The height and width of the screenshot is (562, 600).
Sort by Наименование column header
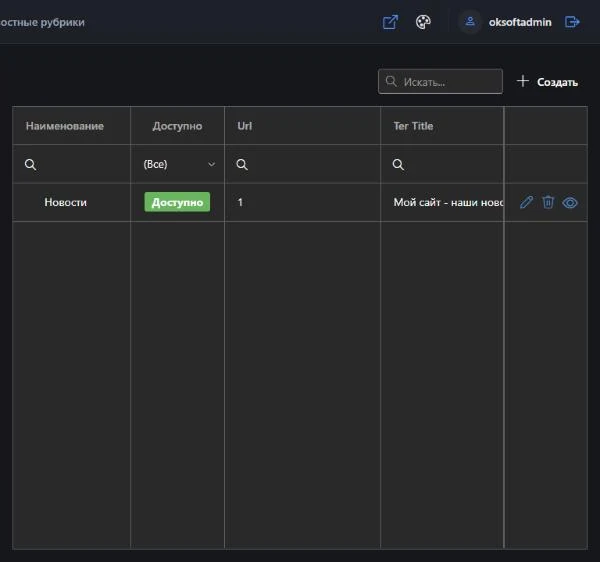tap(72, 126)
